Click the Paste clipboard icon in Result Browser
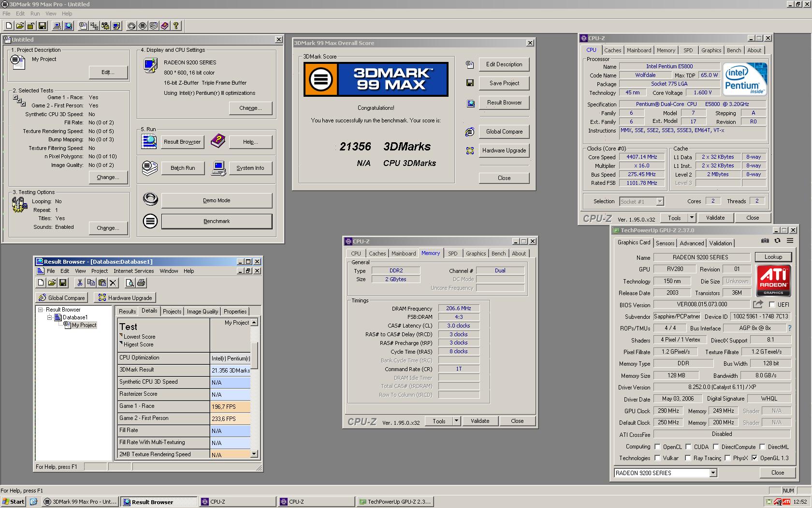This screenshot has width=812, height=508. [102, 283]
